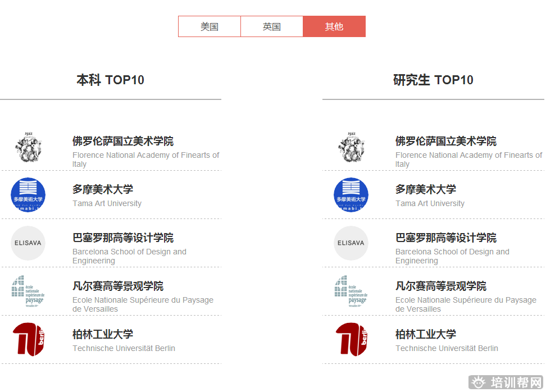546x392 pixels.
Task: Click ELISAVA logo in 本科 TOP10 list
Action: 28,243
